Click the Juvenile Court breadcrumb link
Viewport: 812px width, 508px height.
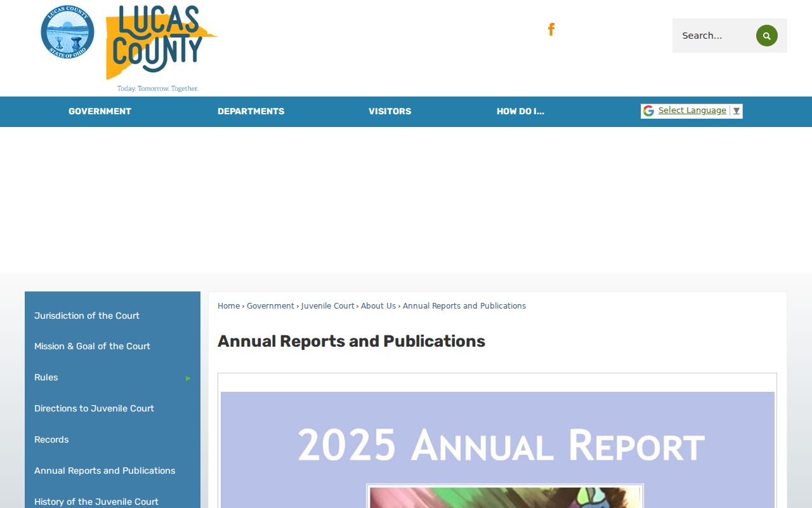327,306
